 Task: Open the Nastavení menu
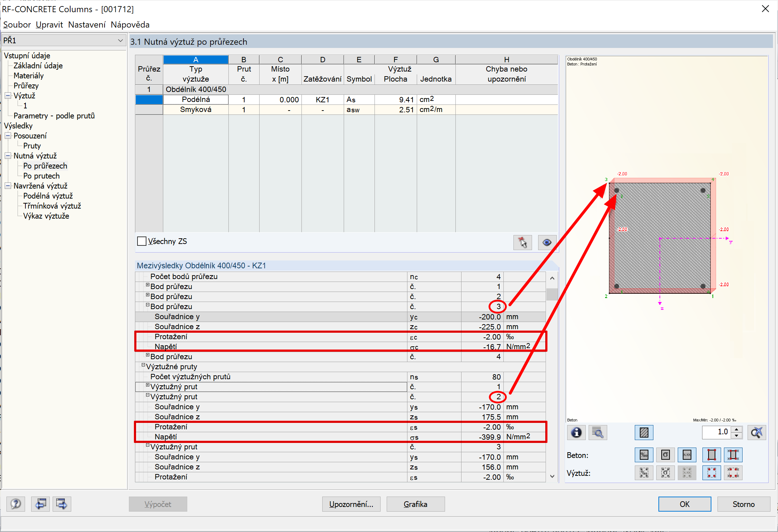click(x=87, y=25)
